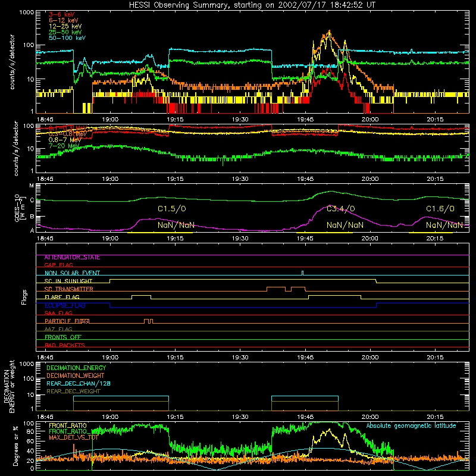Screen dimensions: 476x476
Task: Click the Absolute geomagnetic latitude label
Action: [411, 426]
